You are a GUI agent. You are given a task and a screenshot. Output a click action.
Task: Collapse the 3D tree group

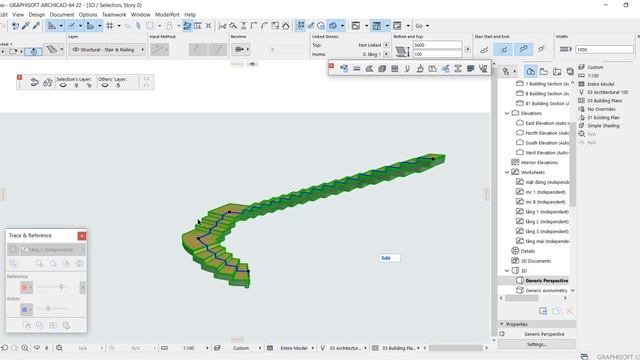[x=507, y=271]
